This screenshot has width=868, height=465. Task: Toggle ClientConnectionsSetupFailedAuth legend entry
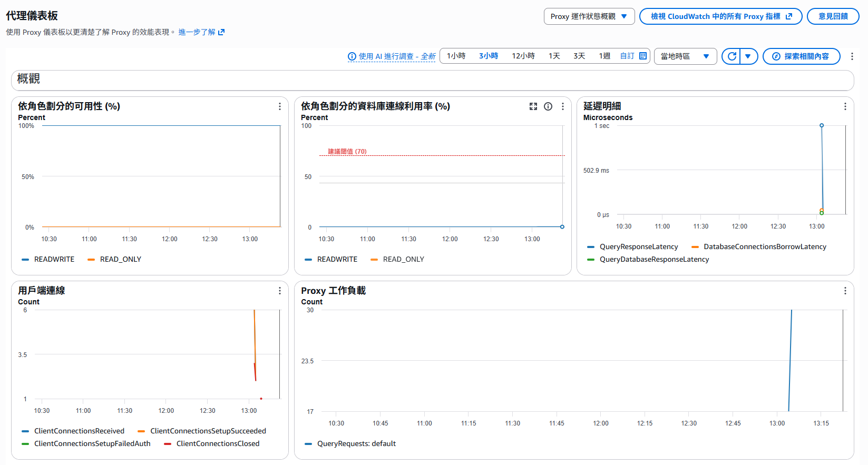86,443
